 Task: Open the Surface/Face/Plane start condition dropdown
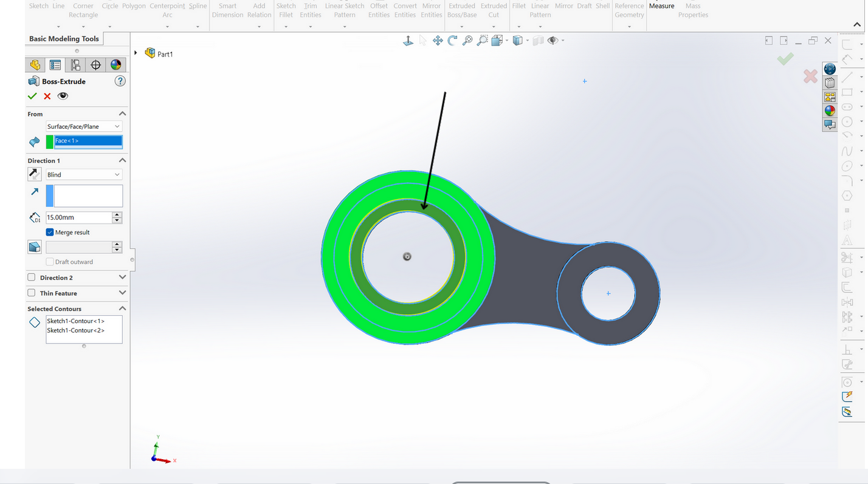(x=84, y=126)
